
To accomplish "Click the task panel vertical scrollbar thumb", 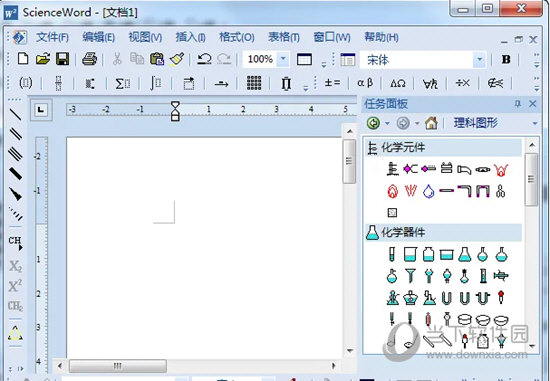I will coord(531,179).
